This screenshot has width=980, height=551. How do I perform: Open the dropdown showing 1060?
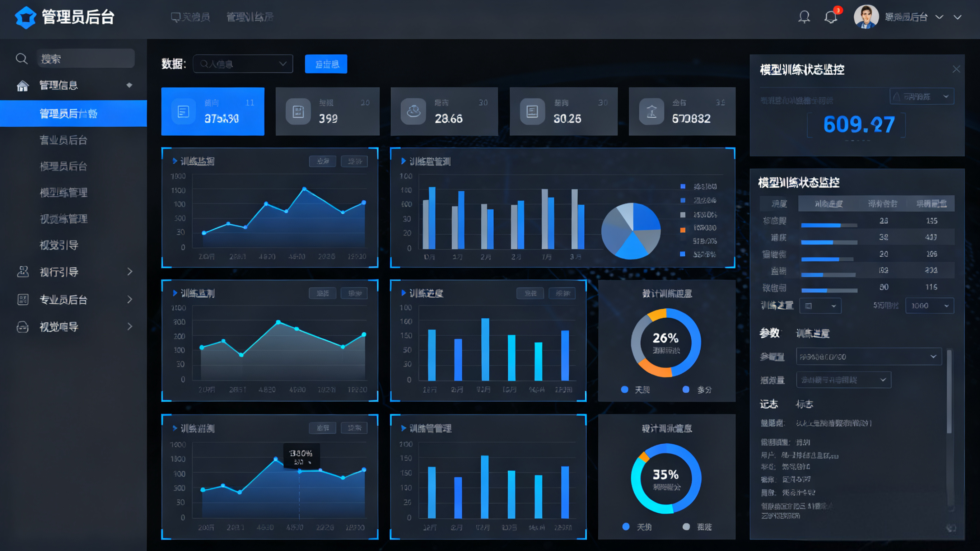929,305
